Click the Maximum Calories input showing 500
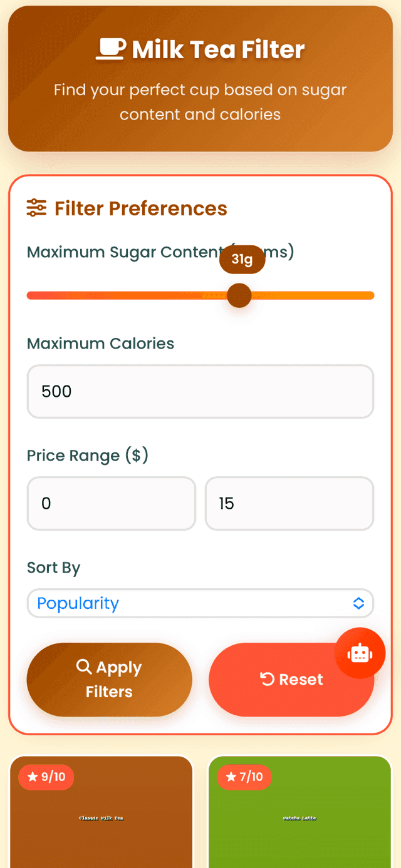The width and height of the screenshot is (401, 868). [200, 392]
